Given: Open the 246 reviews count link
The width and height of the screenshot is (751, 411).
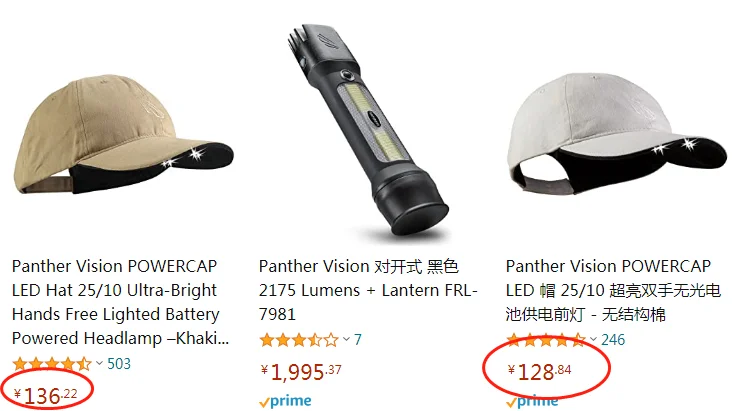Looking at the screenshot, I should [613, 340].
